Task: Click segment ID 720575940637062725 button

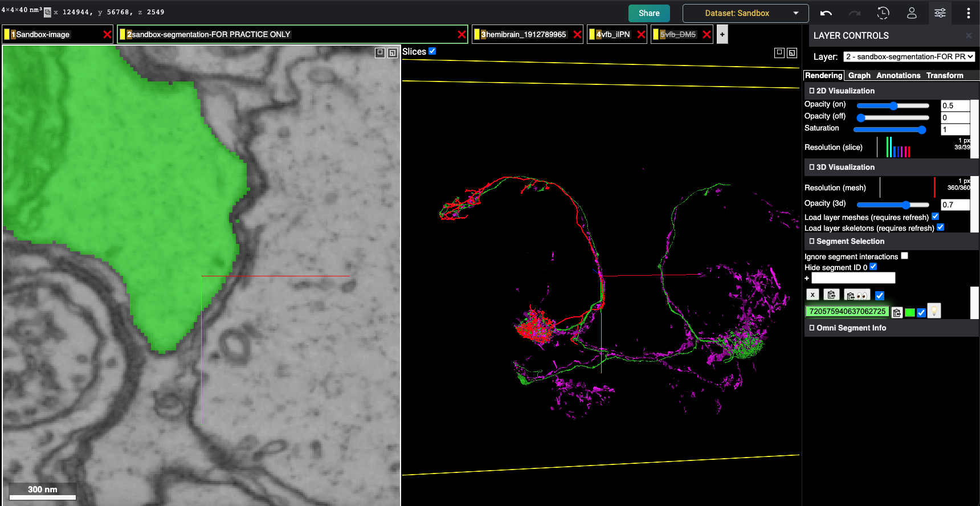Action: [847, 311]
